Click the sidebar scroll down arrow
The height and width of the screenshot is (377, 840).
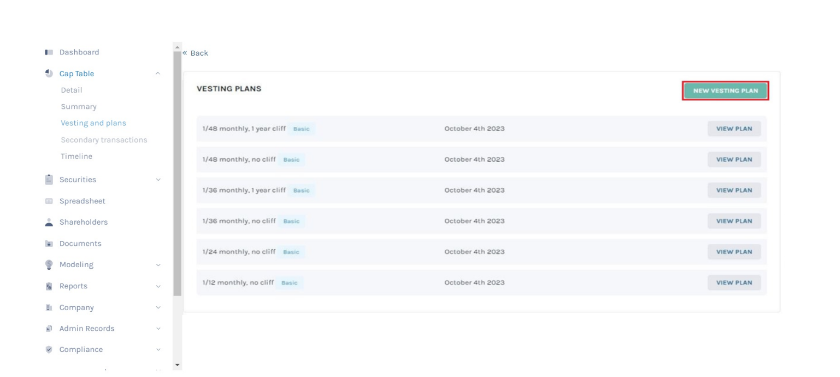pyautogui.click(x=177, y=365)
